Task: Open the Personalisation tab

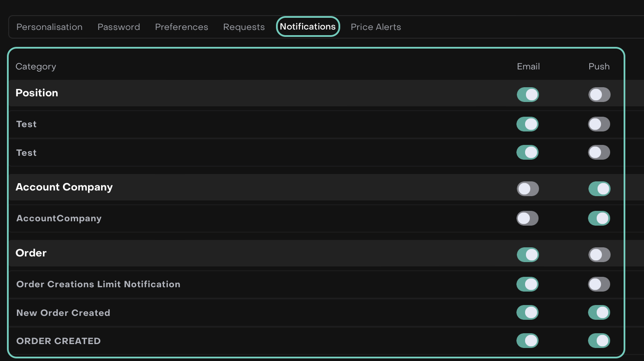Action: click(x=49, y=27)
